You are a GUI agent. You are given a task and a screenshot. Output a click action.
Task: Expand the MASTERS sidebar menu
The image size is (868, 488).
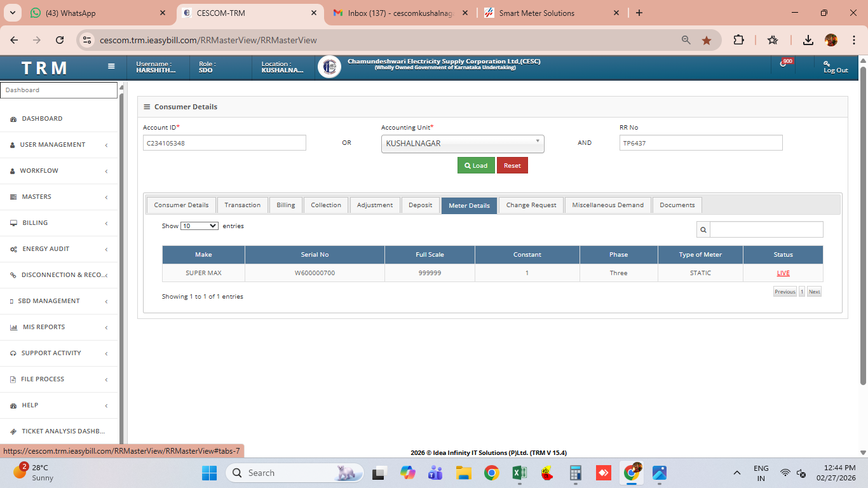(x=58, y=197)
